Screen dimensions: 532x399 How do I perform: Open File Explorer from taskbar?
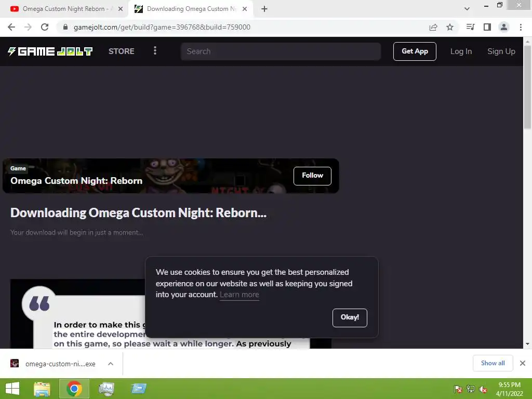click(42, 389)
